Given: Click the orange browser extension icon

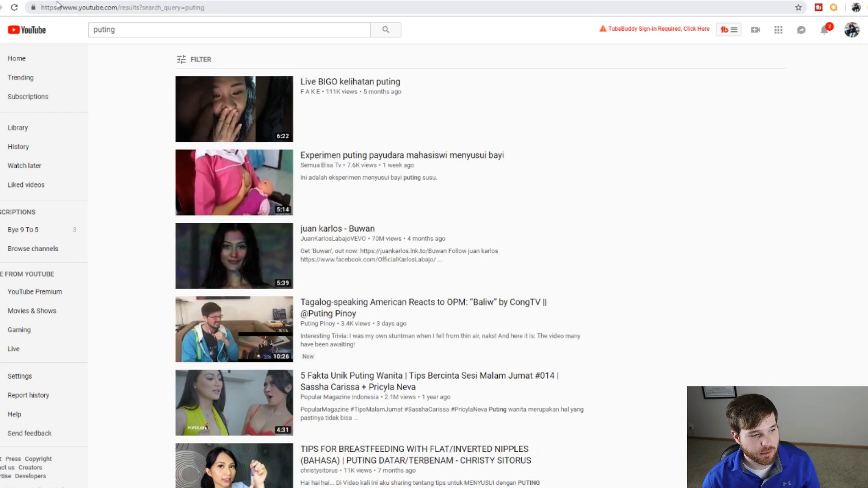Looking at the screenshot, I should coord(834,7).
